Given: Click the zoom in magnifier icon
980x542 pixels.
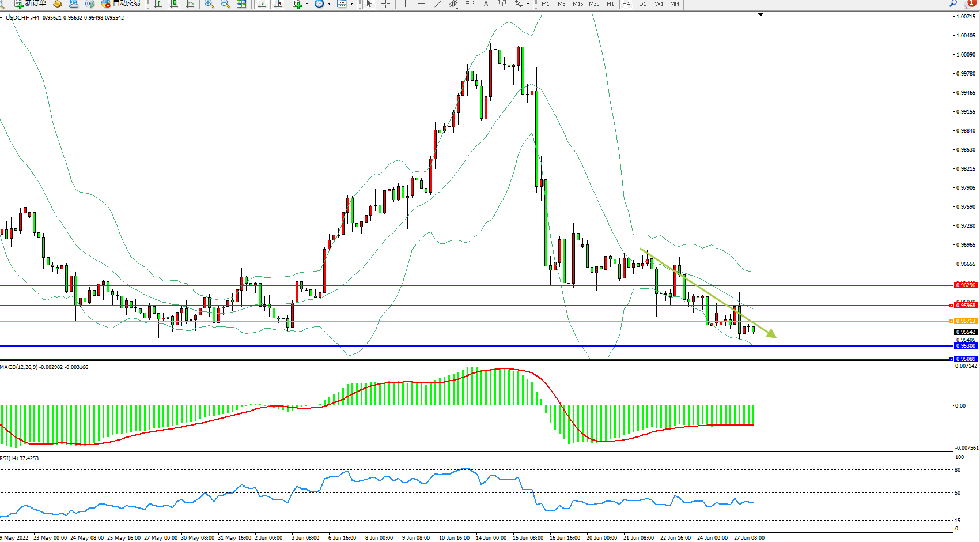Looking at the screenshot, I should coord(209,4).
